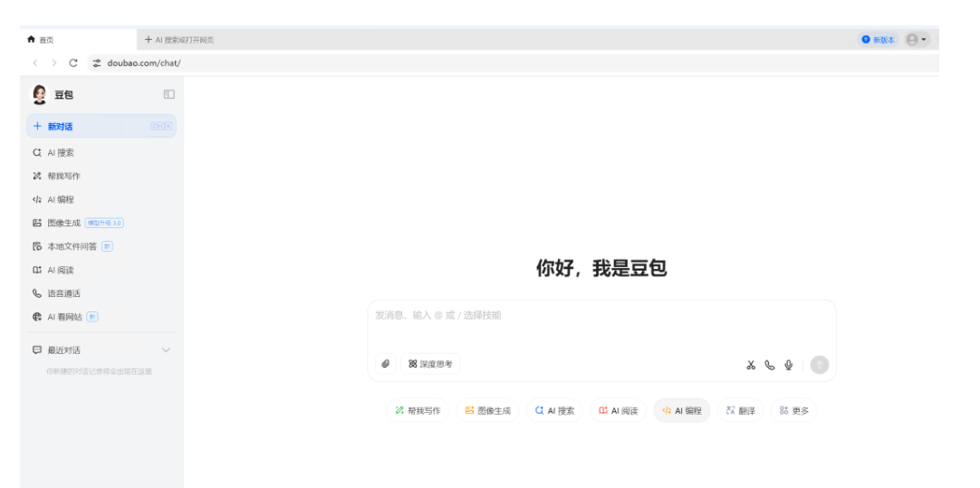
Task: Select the AI 搜索 skill chip
Action: (x=554, y=410)
